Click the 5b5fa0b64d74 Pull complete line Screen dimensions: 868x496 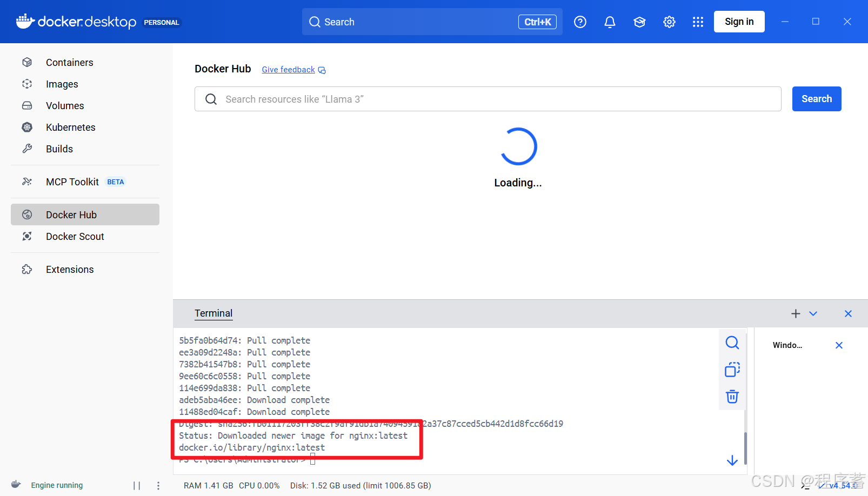(245, 340)
